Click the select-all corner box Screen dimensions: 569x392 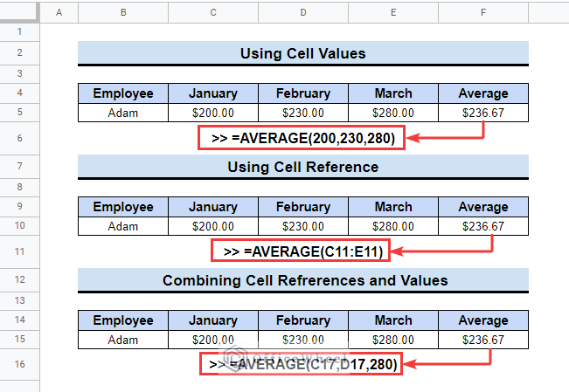19,12
